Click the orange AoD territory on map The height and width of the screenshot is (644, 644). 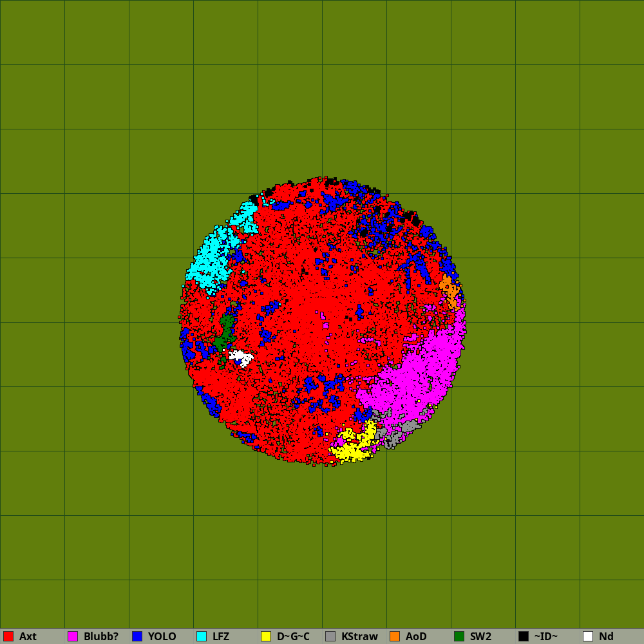click(450, 291)
